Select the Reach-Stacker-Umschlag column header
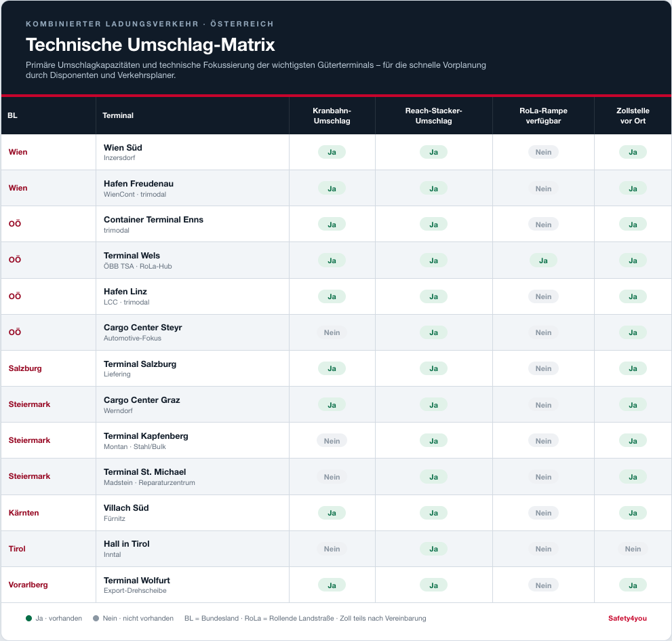Viewport: 672px width, 641px height. (433, 116)
